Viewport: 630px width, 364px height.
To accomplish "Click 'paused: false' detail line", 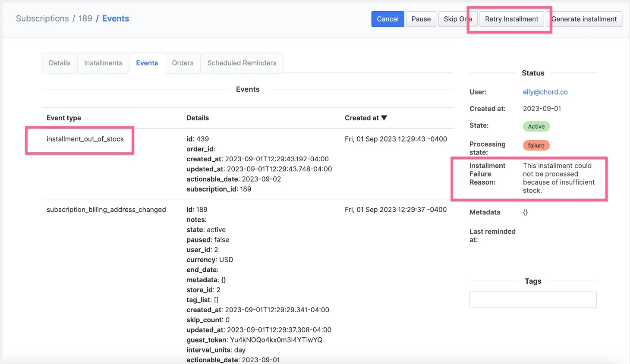I will coord(208,240).
